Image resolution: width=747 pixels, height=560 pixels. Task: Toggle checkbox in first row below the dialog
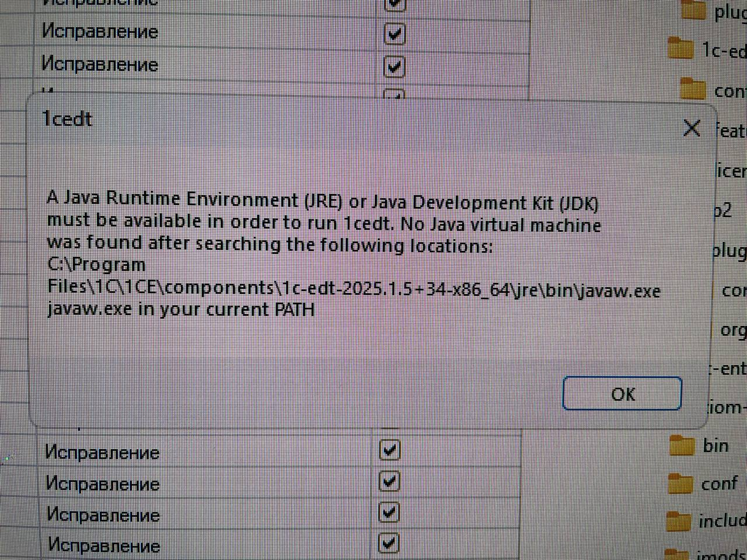(x=390, y=451)
